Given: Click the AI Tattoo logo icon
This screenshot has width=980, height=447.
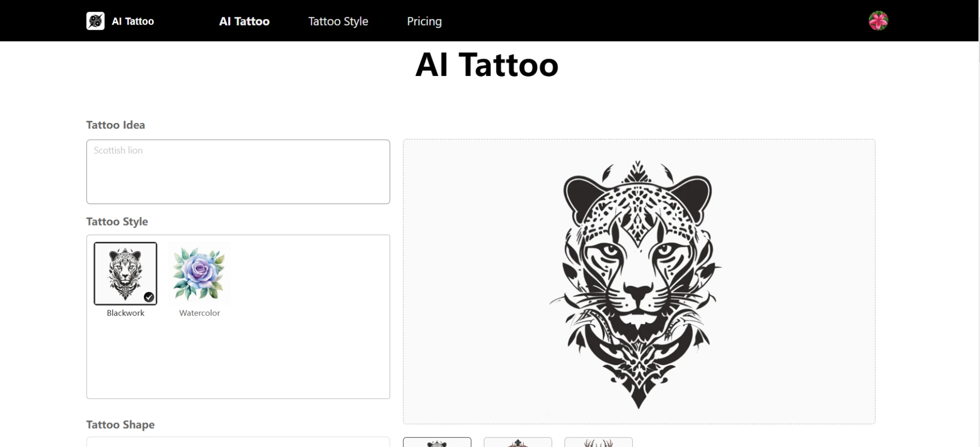Looking at the screenshot, I should click(x=95, y=21).
